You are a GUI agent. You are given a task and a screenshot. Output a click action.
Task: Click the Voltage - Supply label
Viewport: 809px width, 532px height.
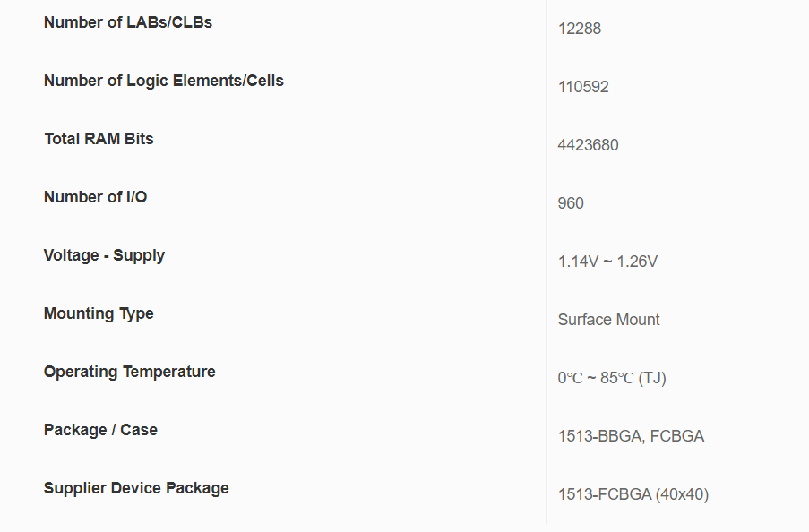(104, 255)
